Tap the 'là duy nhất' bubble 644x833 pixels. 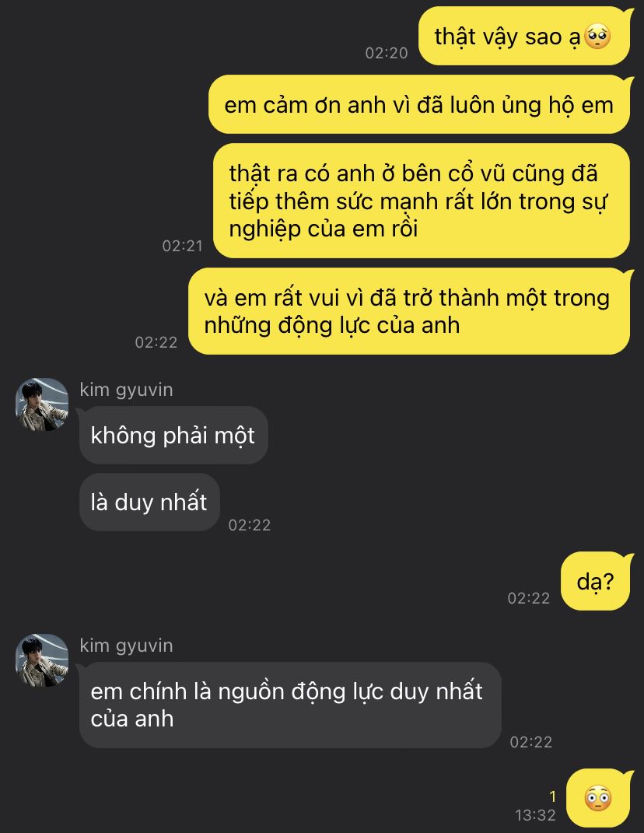point(149,502)
